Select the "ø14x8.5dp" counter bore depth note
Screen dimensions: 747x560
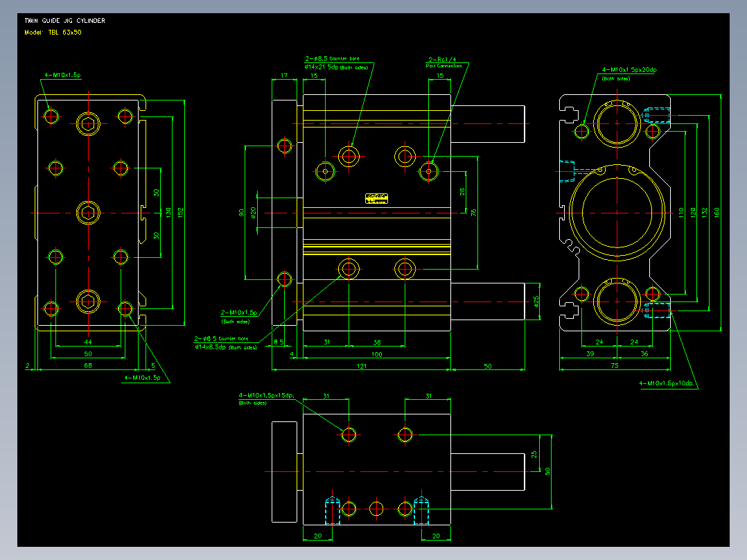[210, 347]
